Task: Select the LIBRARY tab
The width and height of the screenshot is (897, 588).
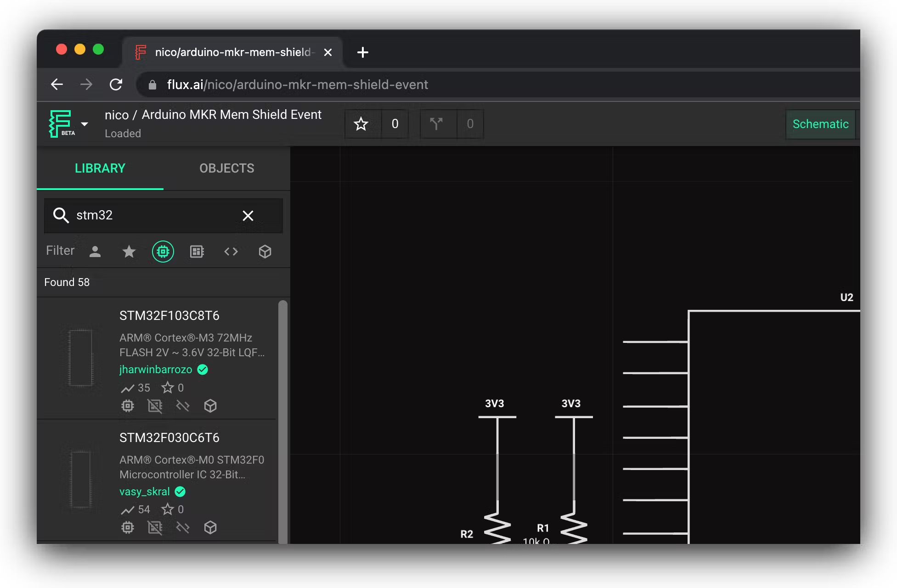Action: tap(100, 168)
